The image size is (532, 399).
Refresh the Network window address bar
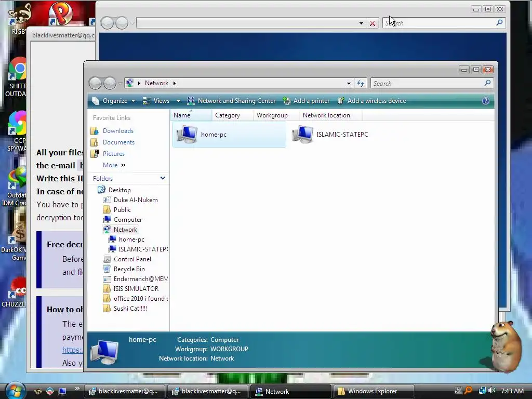(x=361, y=83)
